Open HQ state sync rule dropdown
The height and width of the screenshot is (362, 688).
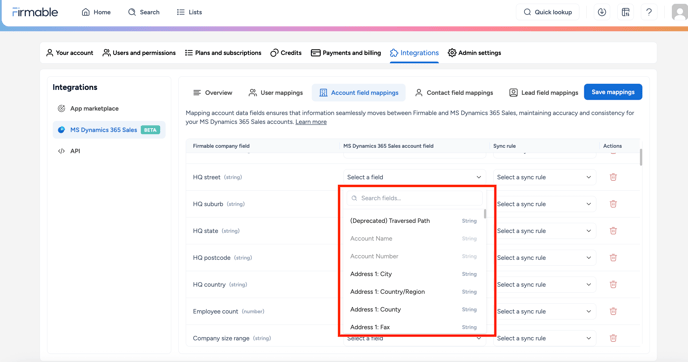point(545,231)
